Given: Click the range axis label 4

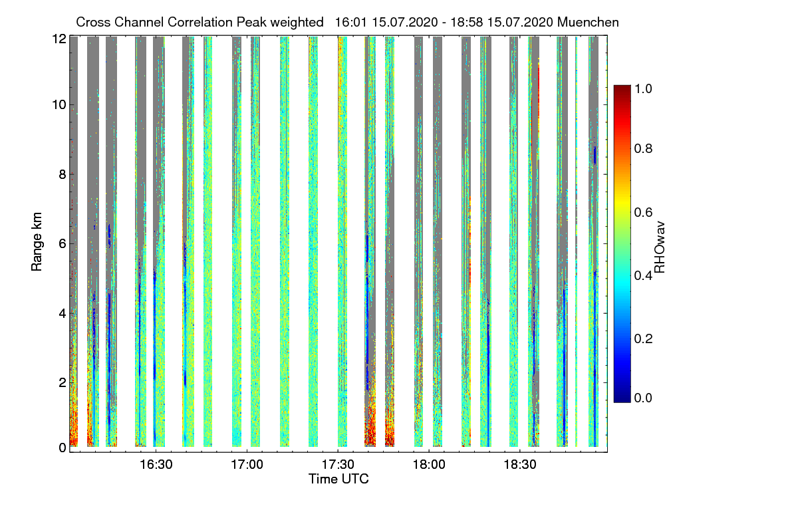Looking at the screenshot, I should 63,313.
